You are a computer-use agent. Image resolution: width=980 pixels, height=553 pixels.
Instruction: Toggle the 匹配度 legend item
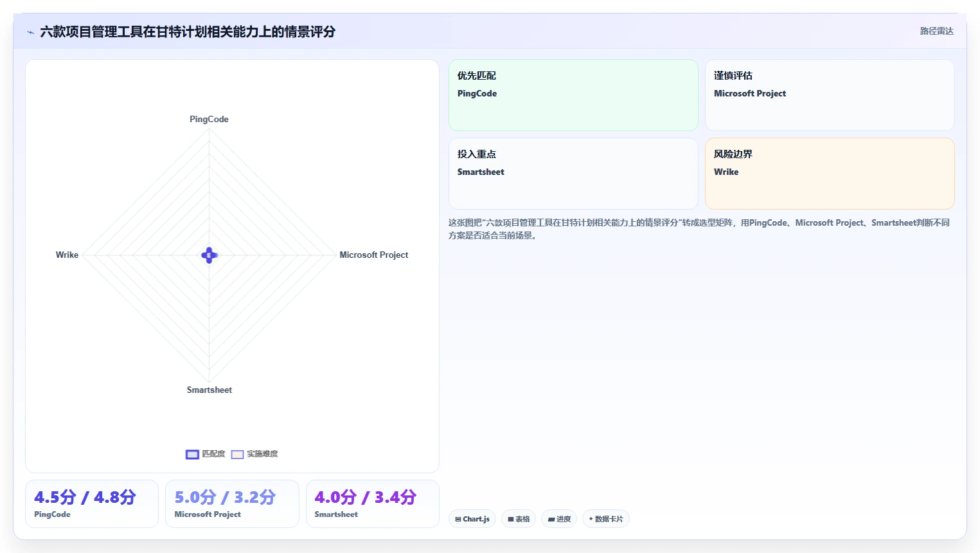pos(206,454)
